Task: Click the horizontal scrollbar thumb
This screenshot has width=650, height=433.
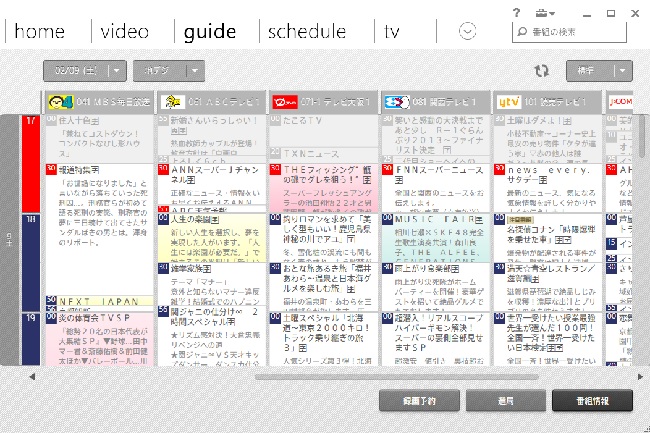Action: click(x=397, y=377)
